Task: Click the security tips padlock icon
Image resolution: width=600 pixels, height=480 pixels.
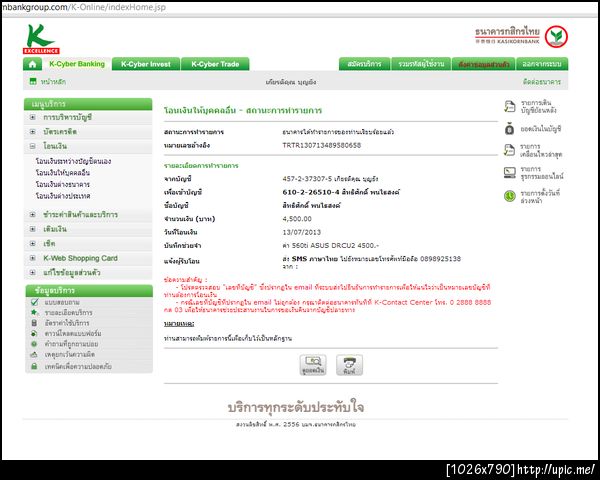Action: [x=34, y=366]
